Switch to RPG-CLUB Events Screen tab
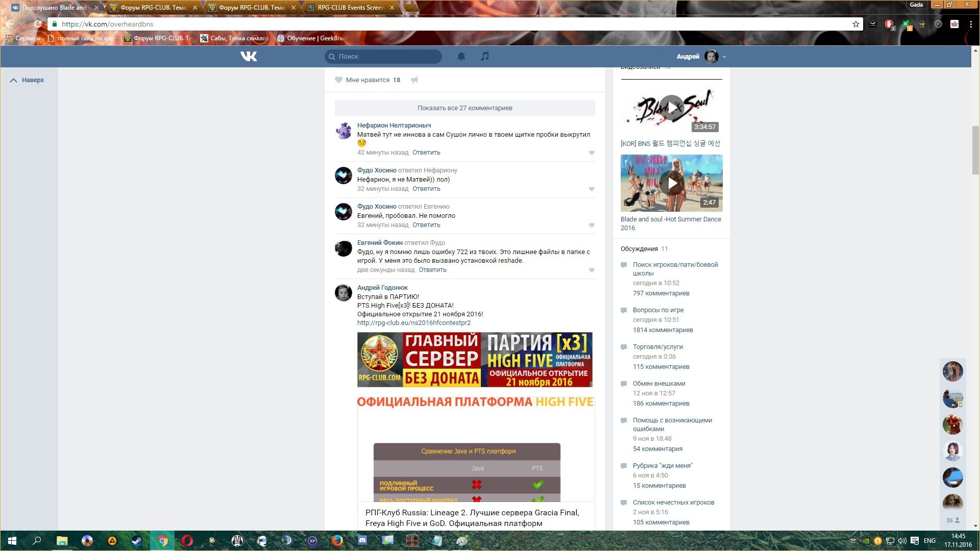Image resolution: width=980 pixels, height=551 pixels. pos(351,8)
